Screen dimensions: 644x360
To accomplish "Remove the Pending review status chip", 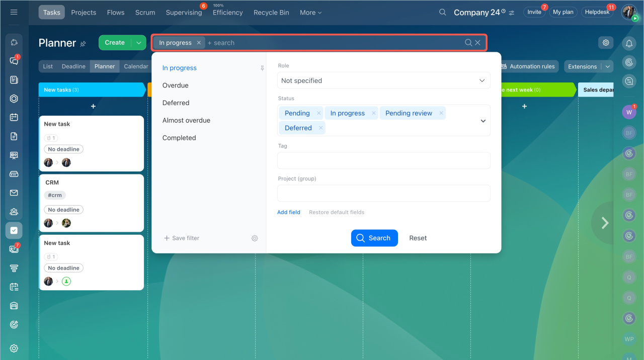I will point(441,113).
